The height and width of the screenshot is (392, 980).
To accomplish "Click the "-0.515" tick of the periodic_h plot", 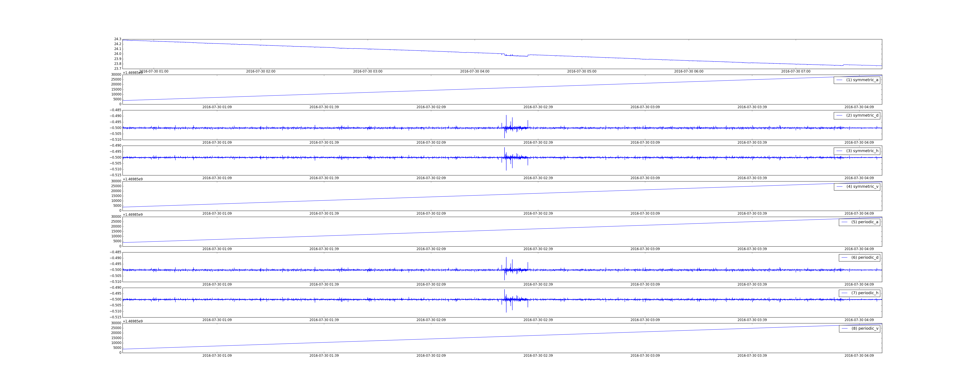I will pyautogui.click(x=116, y=317).
